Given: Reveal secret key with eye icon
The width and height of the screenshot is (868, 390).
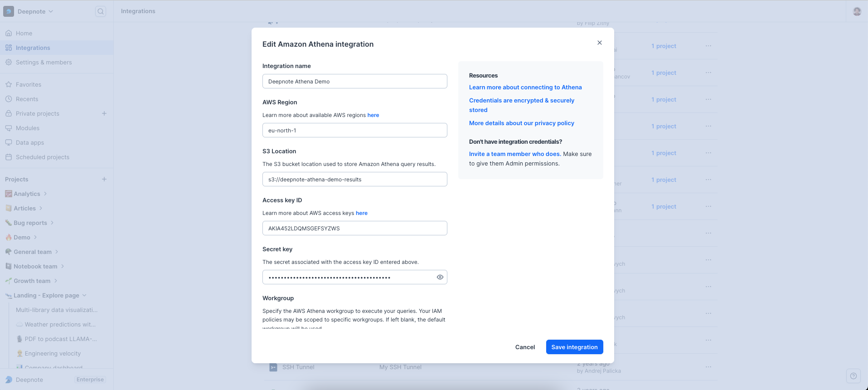Looking at the screenshot, I should pos(440,277).
